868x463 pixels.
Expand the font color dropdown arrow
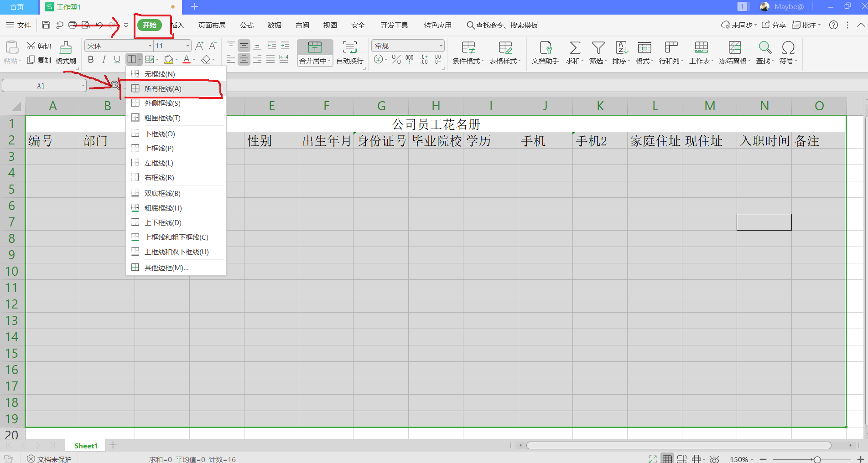194,60
